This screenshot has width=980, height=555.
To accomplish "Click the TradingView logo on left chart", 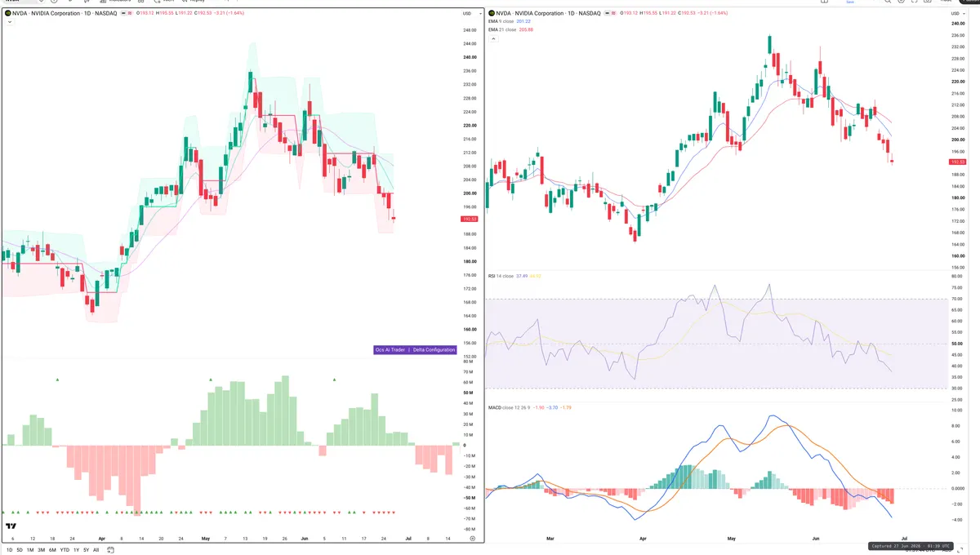I will 11,527.
